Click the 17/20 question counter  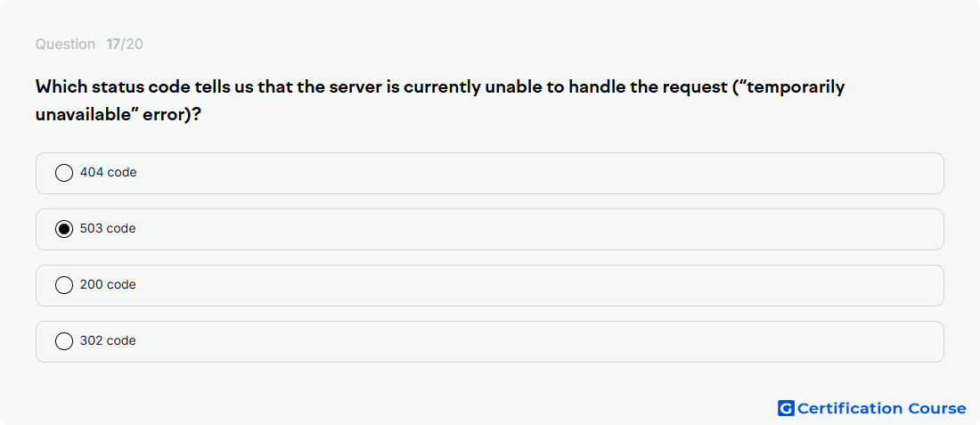point(125,45)
